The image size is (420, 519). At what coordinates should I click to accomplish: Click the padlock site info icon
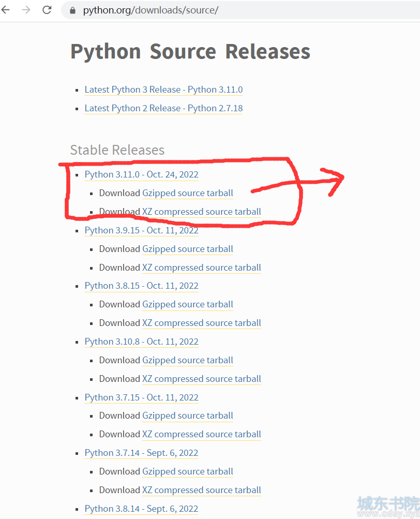click(x=73, y=10)
